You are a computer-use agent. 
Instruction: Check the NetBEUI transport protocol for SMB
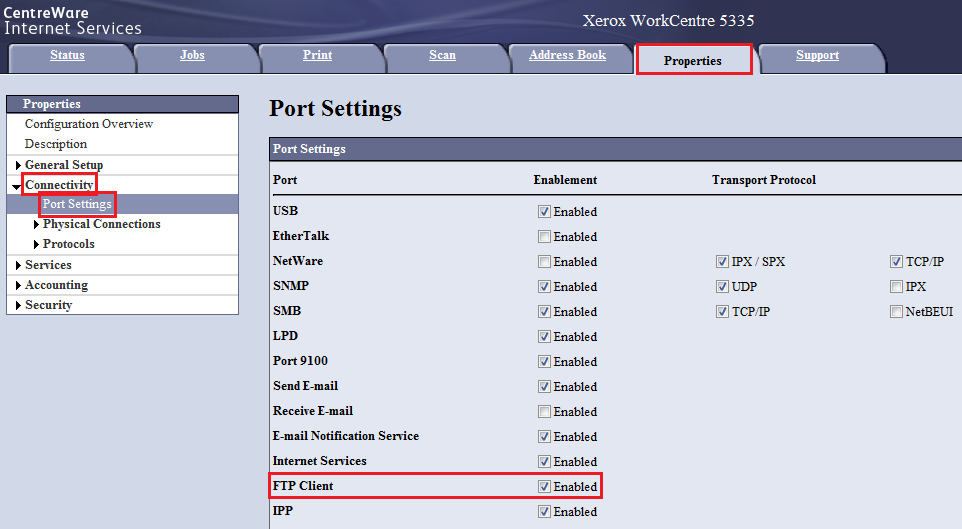896,312
